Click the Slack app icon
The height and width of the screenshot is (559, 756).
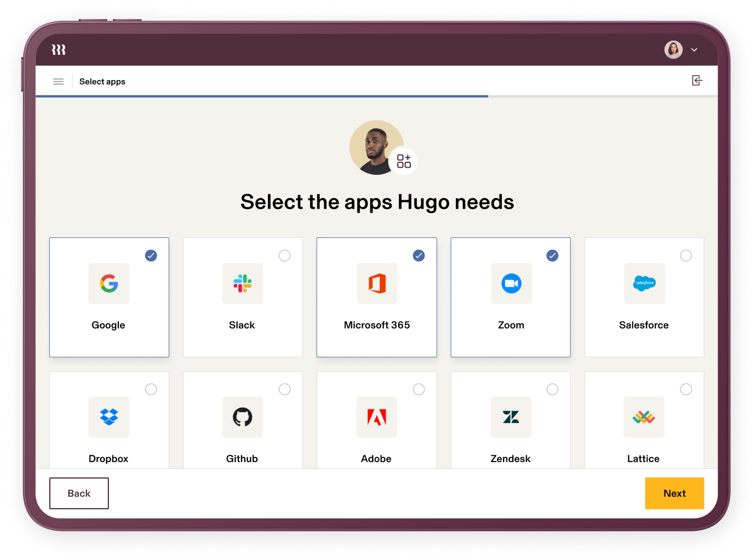coord(242,284)
